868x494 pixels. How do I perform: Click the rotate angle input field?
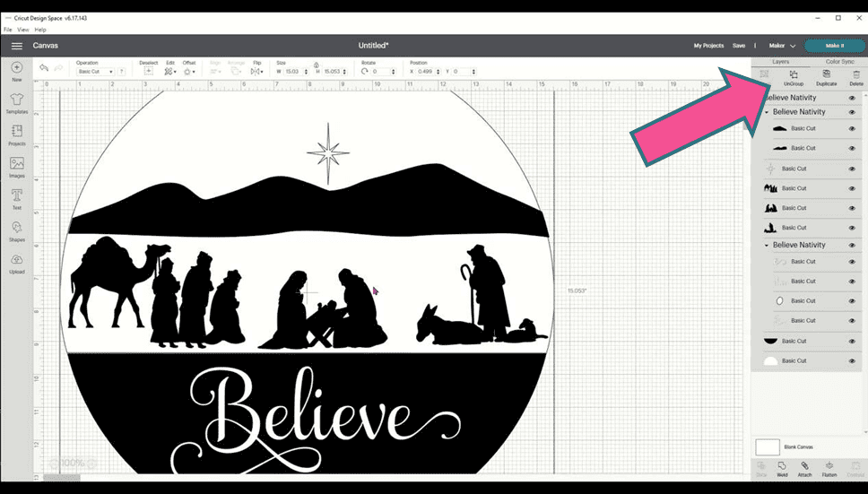(381, 72)
